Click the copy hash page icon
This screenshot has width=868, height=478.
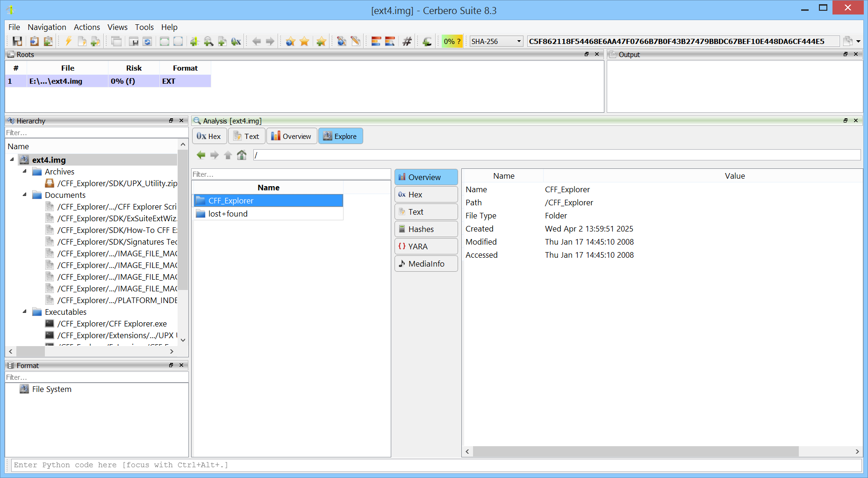tap(847, 41)
